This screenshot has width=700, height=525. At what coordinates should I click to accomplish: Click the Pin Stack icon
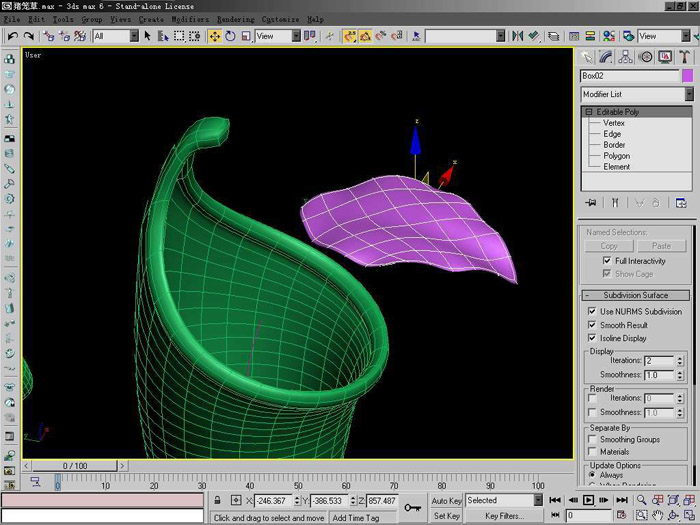pyautogui.click(x=591, y=203)
